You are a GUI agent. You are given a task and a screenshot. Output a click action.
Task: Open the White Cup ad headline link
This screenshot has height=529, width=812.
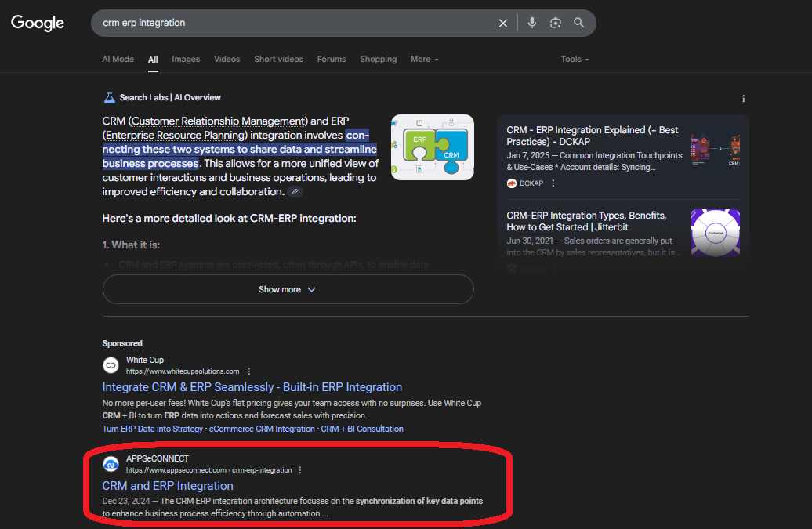tap(252, 387)
